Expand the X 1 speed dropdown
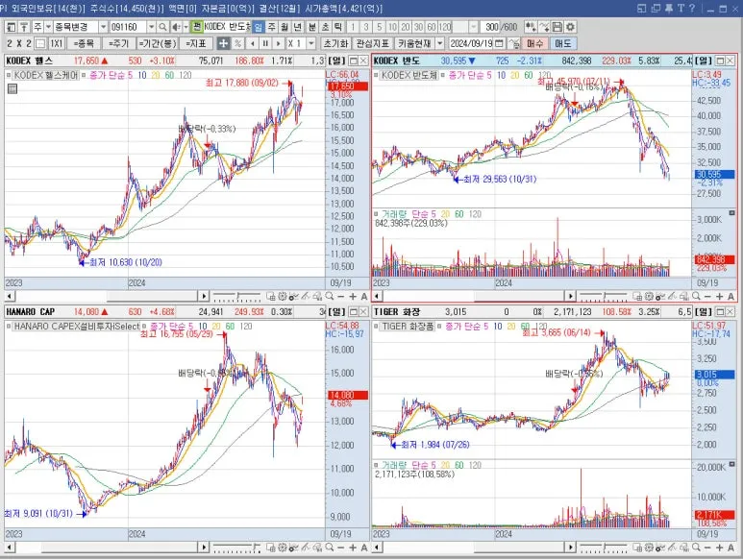The height and width of the screenshot is (560, 743). pos(311,43)
